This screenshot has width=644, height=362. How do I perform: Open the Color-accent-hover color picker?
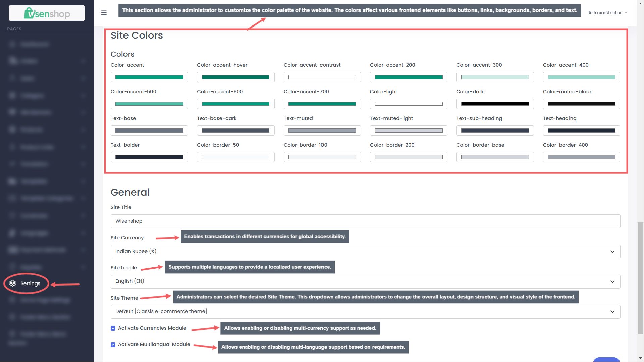pyautogui.click(x=236, y=77)
